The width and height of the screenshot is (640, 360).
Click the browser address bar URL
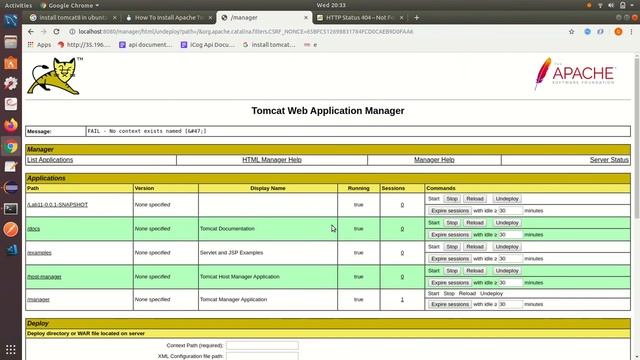click(x=246, y=31)
